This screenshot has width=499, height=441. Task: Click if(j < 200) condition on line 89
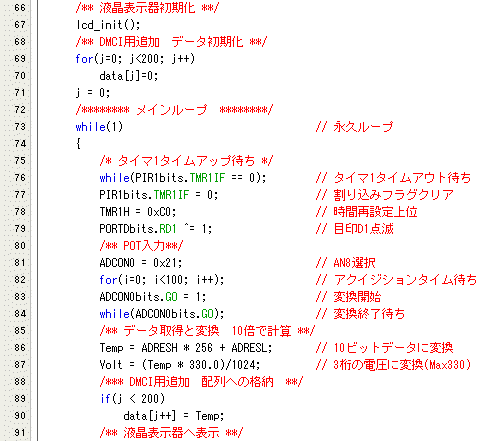[132, 399]
